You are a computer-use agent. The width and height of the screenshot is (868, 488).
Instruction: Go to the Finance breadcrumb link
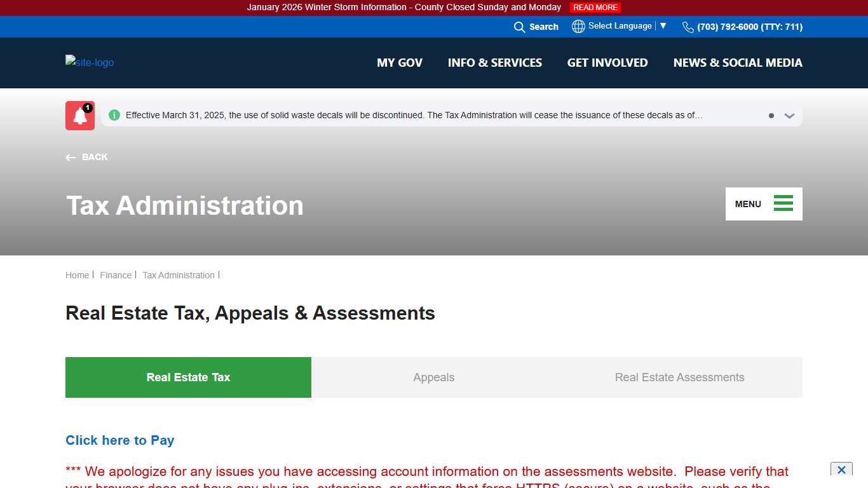click(x=115, y=274)
